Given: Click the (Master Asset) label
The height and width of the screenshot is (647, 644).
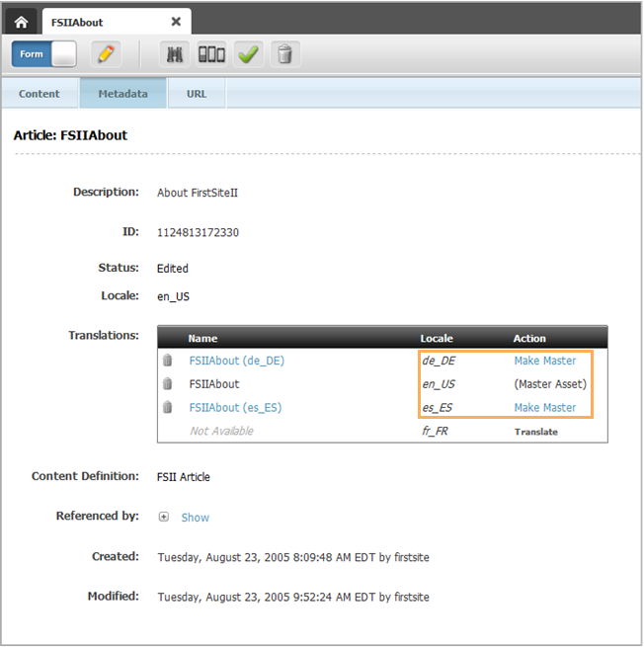Looking at the screenshot, I should [x=550, y=384].
